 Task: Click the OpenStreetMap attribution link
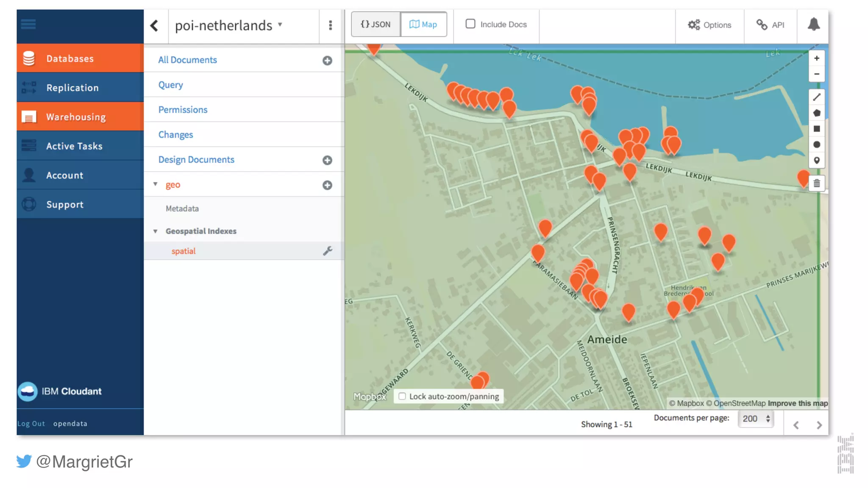tap(736, 403)
